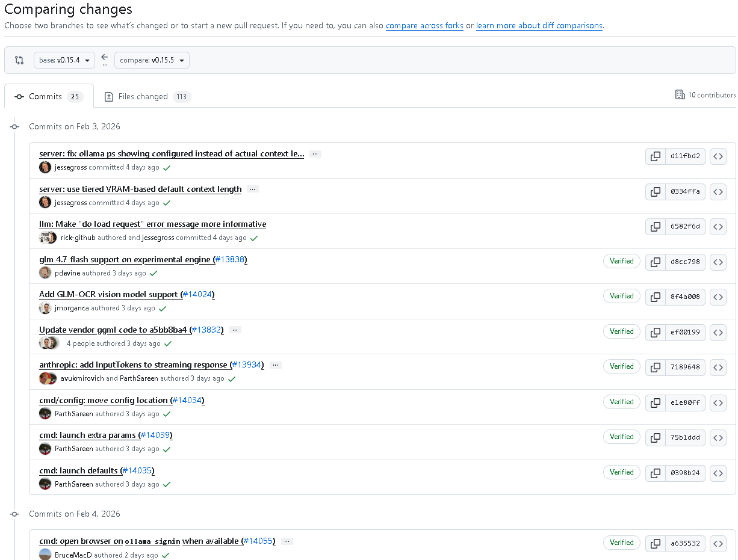This screenshot has height=560, width=738.
Task: Expand description of Update vendor ggml commit
Action: click(235, 330)
